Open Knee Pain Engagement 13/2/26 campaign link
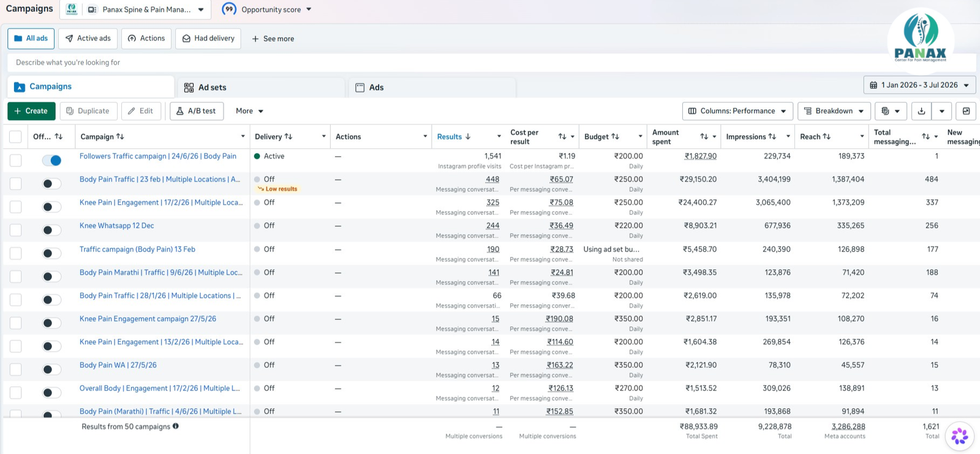The width and height of the screenshot is (980, 454). pos(162,342)
